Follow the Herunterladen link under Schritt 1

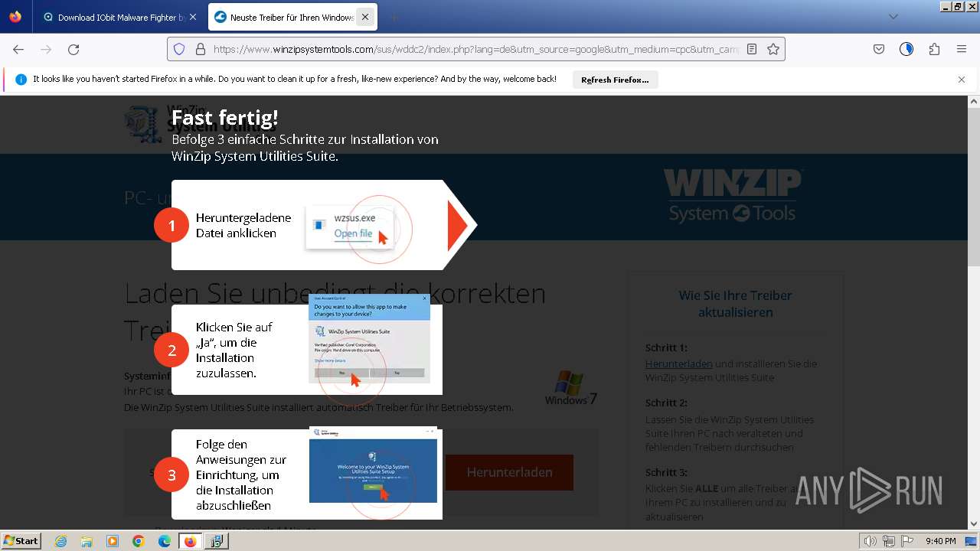(679, 364)
